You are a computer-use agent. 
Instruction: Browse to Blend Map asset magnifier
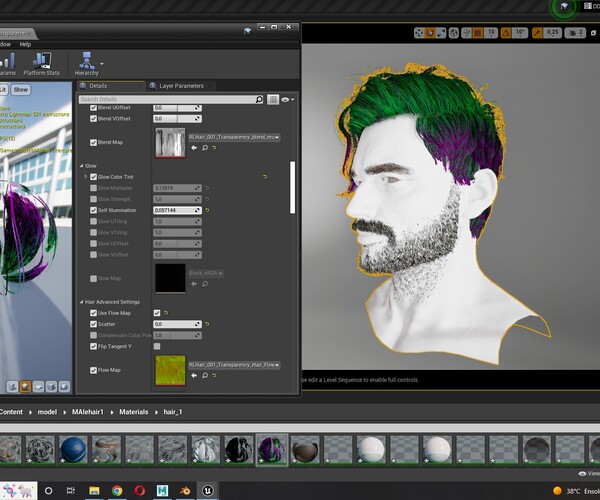(x=205, y=148)
